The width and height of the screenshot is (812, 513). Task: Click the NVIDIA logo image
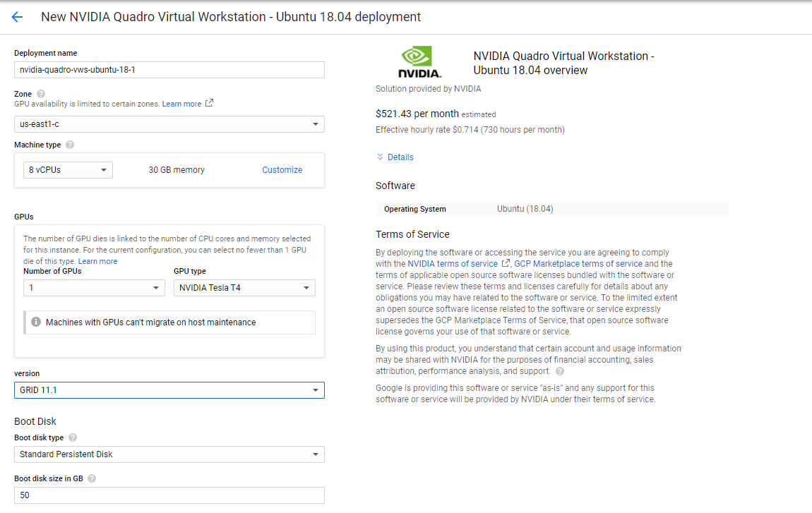point(419,62)
